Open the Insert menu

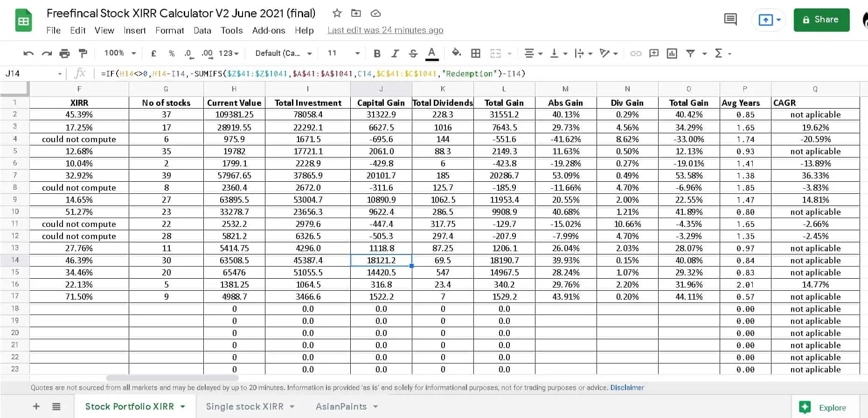point(134,30)
